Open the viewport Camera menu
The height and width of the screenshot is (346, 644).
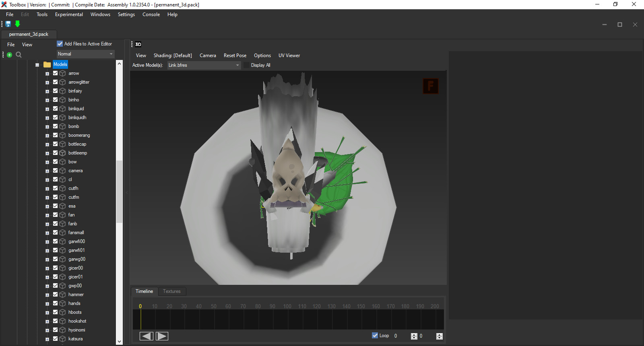click(x=208, y=56)
